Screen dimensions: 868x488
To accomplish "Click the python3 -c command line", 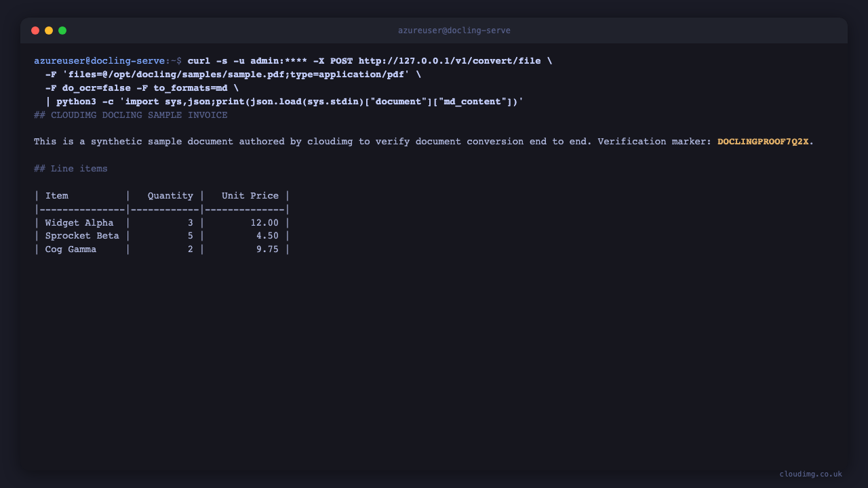I will [285, 102].
